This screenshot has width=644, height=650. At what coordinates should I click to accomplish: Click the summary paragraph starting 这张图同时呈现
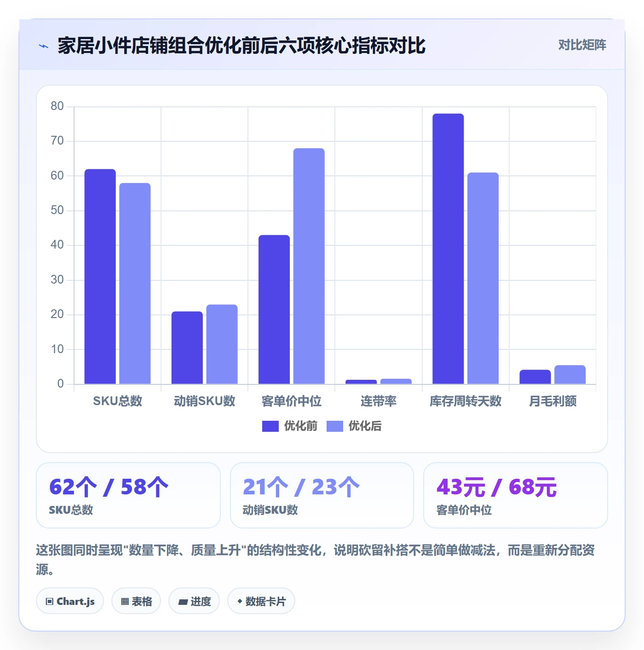pos(316,560)
